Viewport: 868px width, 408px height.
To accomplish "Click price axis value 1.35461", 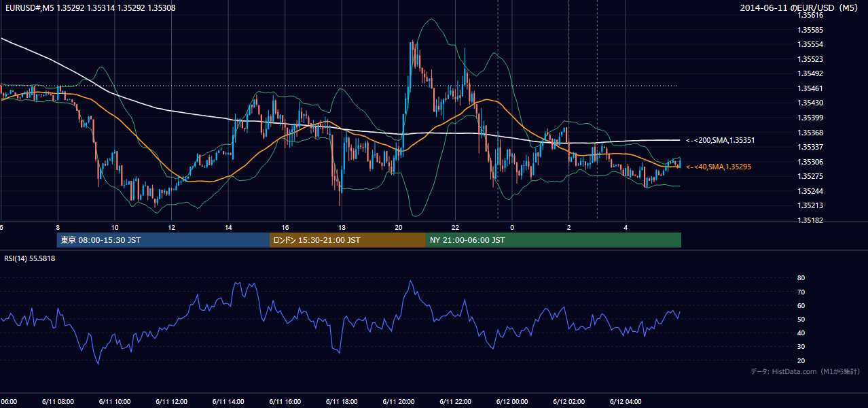I will pos(811,89).
